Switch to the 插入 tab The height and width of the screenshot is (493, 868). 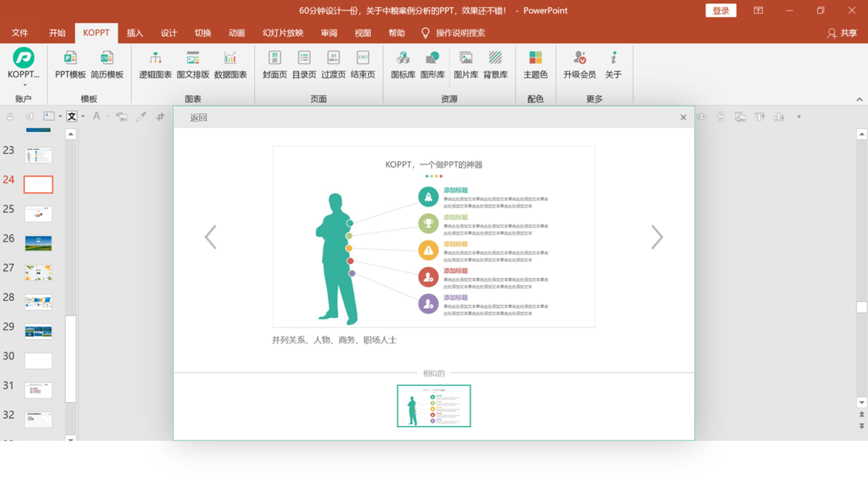point(135,33)
